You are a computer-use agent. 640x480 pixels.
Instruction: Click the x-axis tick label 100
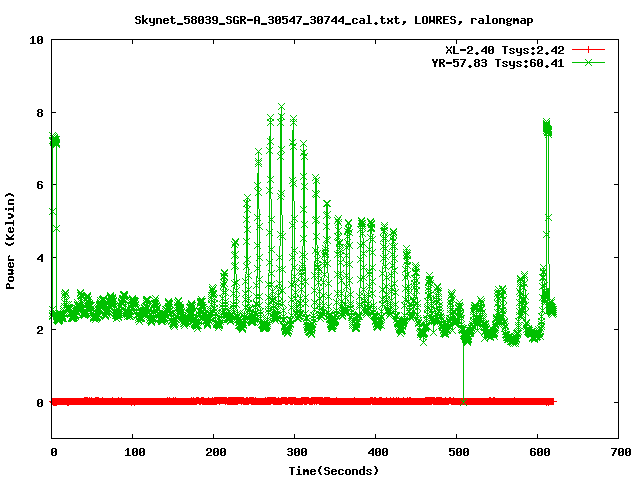click(134, 452)
